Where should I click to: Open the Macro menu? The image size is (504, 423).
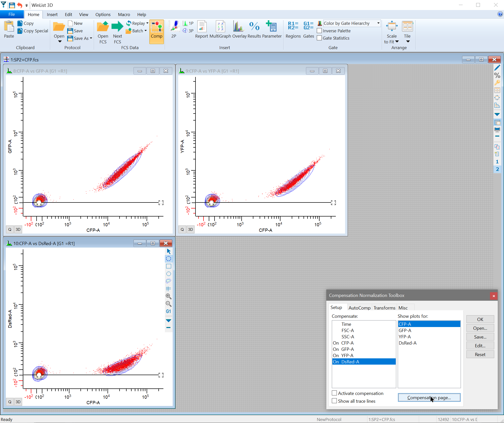click(124, 15)
